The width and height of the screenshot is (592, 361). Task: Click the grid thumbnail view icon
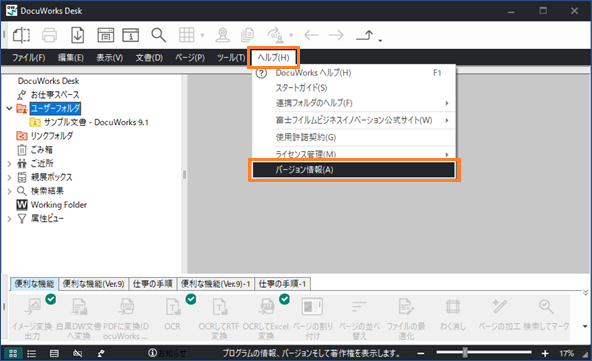coord(187,35)
